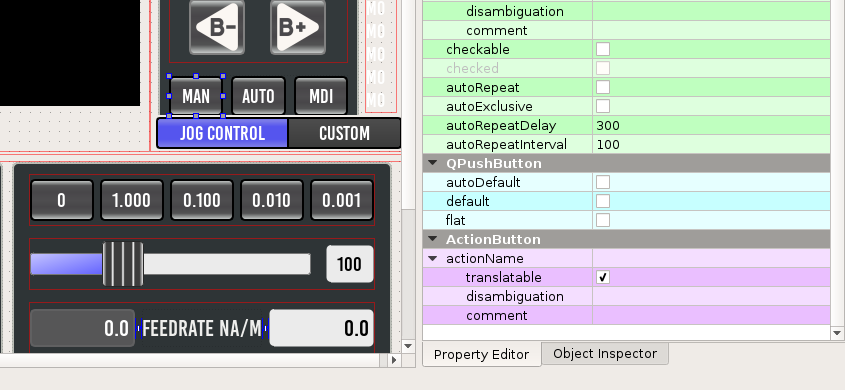
Task: Choose the 0.100 jog increment button
Action: [202, 200]
